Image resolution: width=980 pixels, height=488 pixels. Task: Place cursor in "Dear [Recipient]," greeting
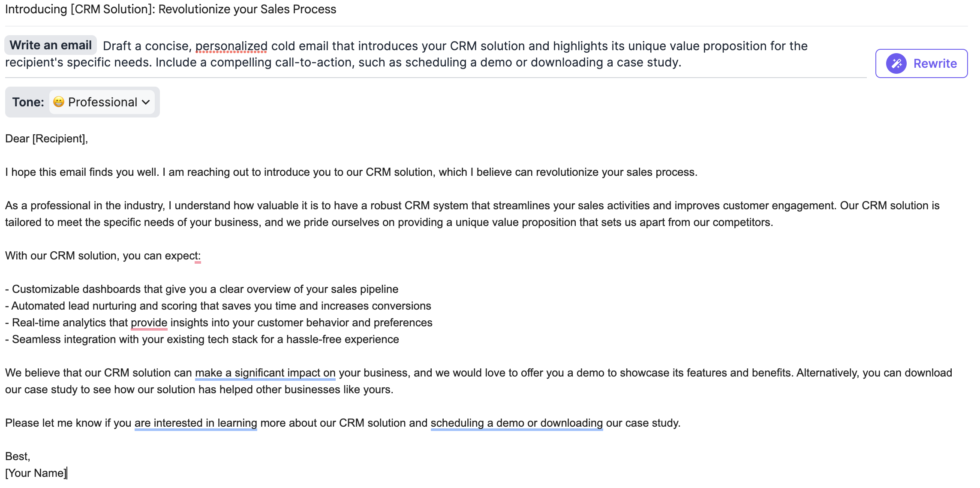46,139
